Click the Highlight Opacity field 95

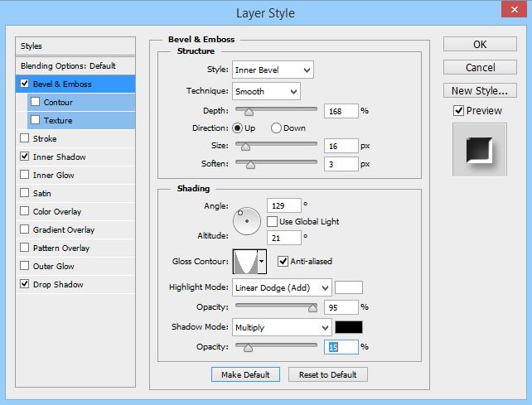(x=341, y=307)
